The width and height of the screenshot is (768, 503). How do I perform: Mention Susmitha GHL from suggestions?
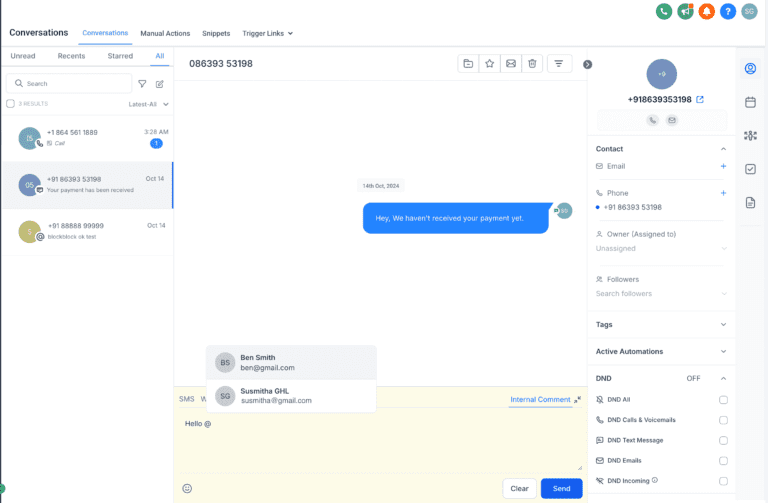coord(291,396)
